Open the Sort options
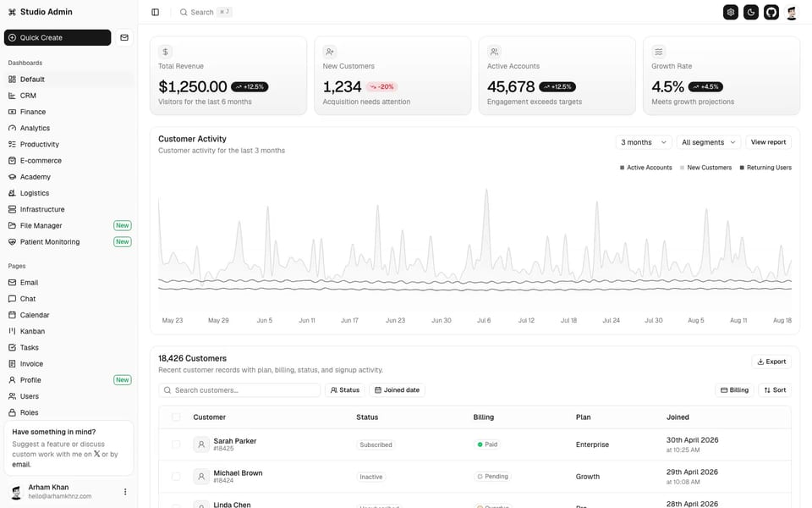 775,389
